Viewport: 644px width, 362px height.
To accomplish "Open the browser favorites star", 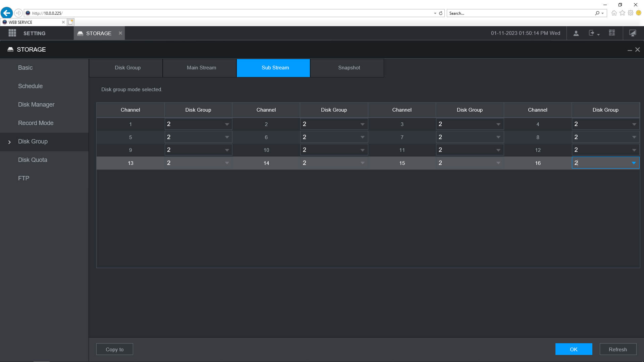I will coord(623,13).
